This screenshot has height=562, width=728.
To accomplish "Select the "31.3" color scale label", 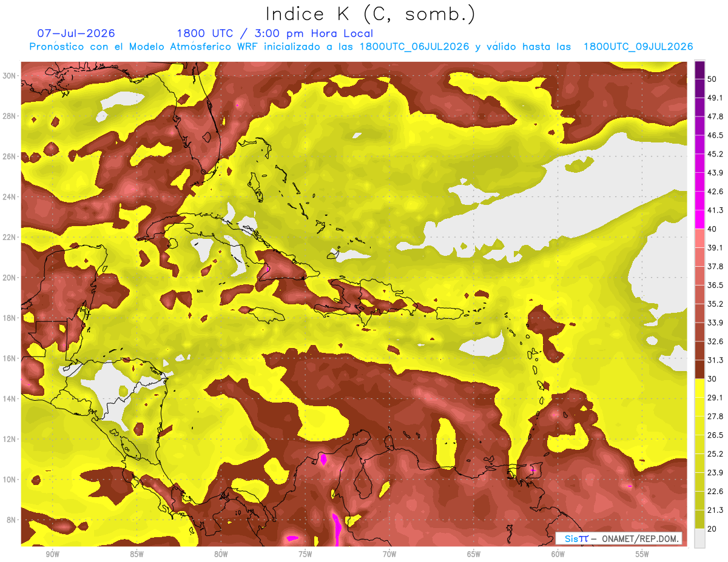I will click(x=715, y=360).
